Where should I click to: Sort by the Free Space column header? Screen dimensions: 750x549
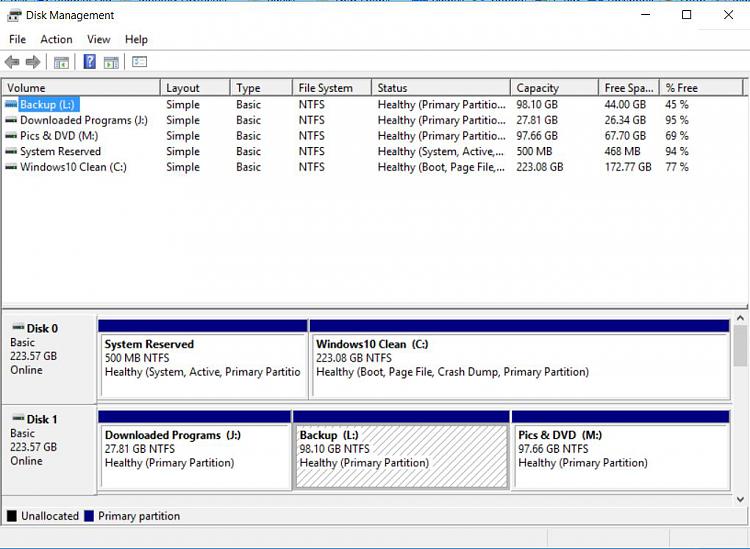pos(629,88)
